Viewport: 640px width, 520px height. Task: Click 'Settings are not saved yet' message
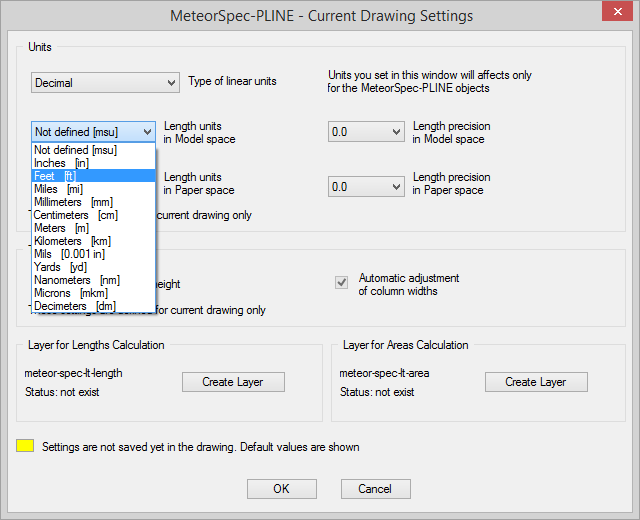200,447
